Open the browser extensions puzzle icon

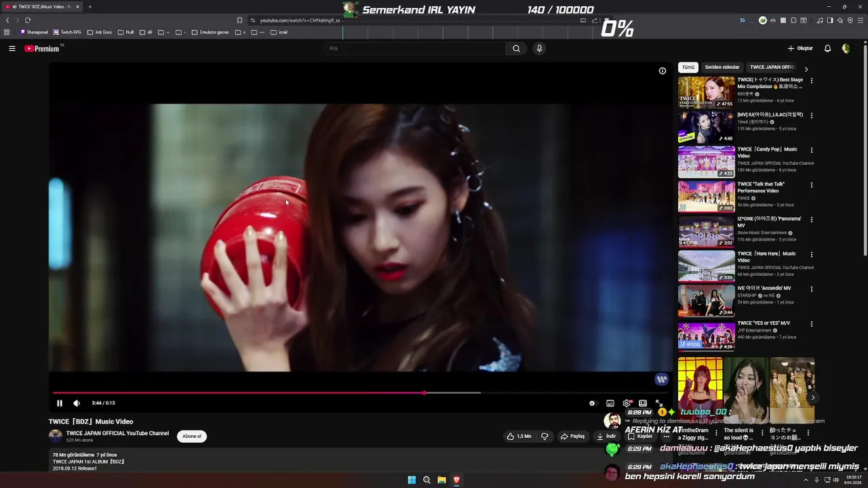(793, 20)
